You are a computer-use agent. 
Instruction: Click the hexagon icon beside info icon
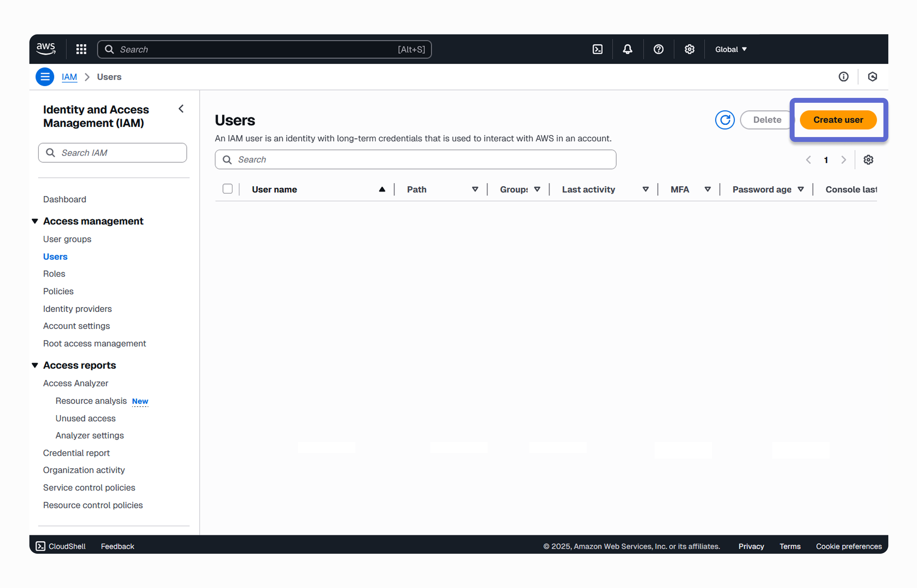[872, 77]
